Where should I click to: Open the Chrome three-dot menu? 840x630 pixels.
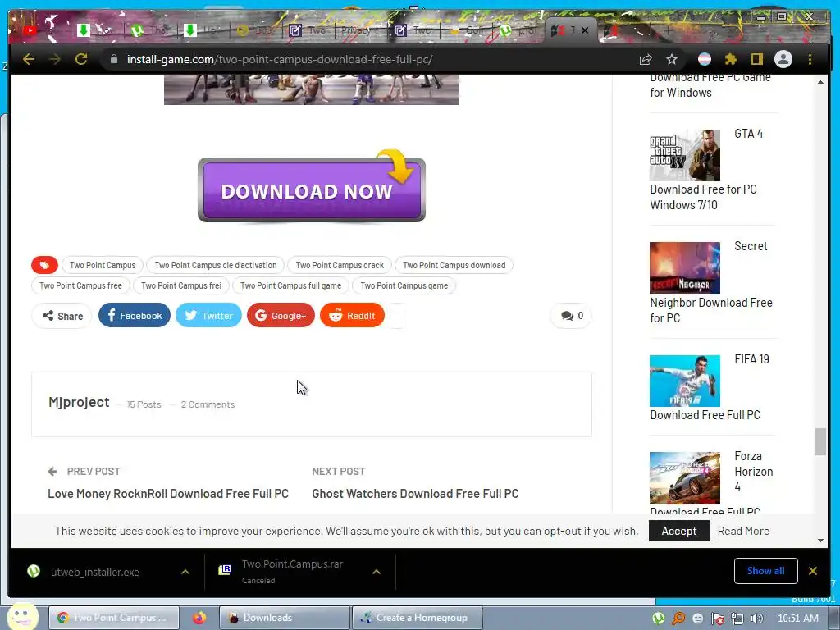810,59
